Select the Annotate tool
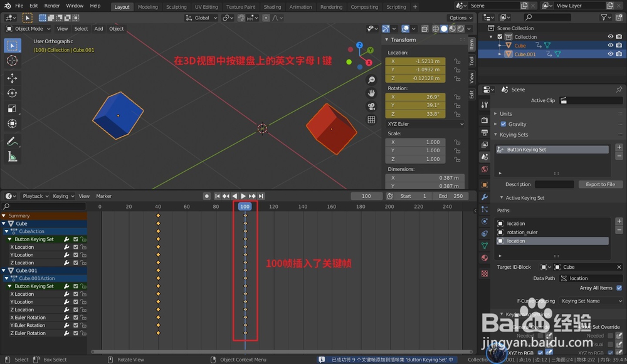 click(x=12, y=142)
